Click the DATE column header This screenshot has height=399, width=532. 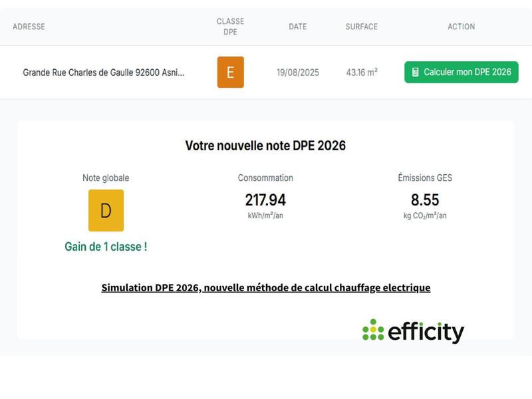[x=297, y=27]
